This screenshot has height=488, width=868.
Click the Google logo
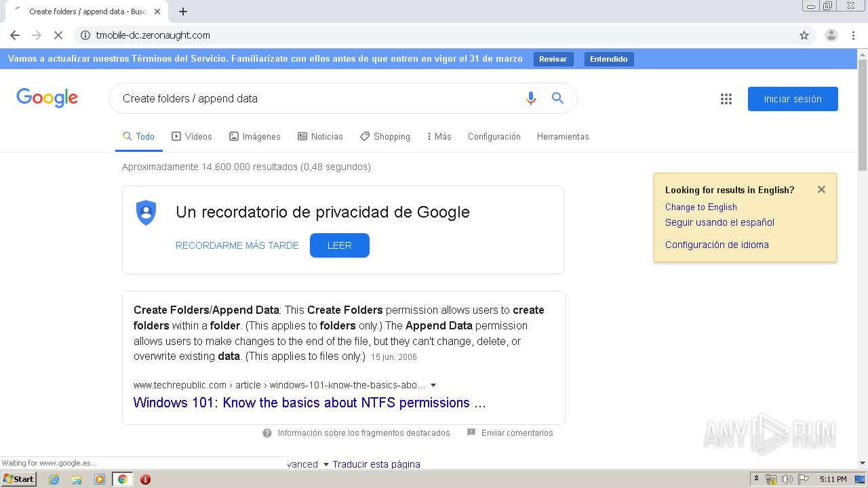47,98
